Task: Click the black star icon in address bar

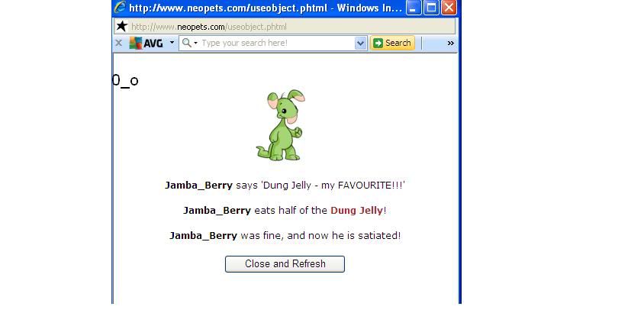Action: 121,26
